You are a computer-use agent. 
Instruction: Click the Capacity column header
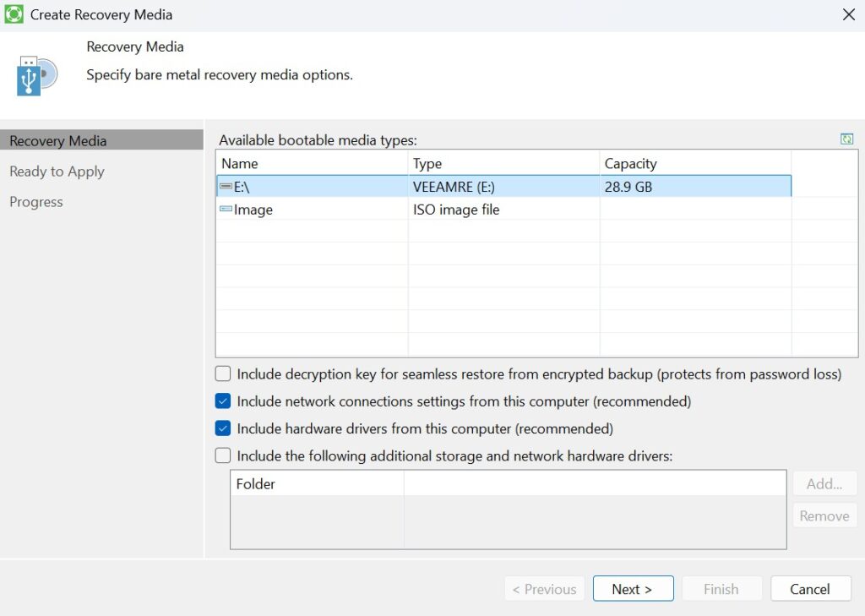pyautogui.click(x=694, y=163)
